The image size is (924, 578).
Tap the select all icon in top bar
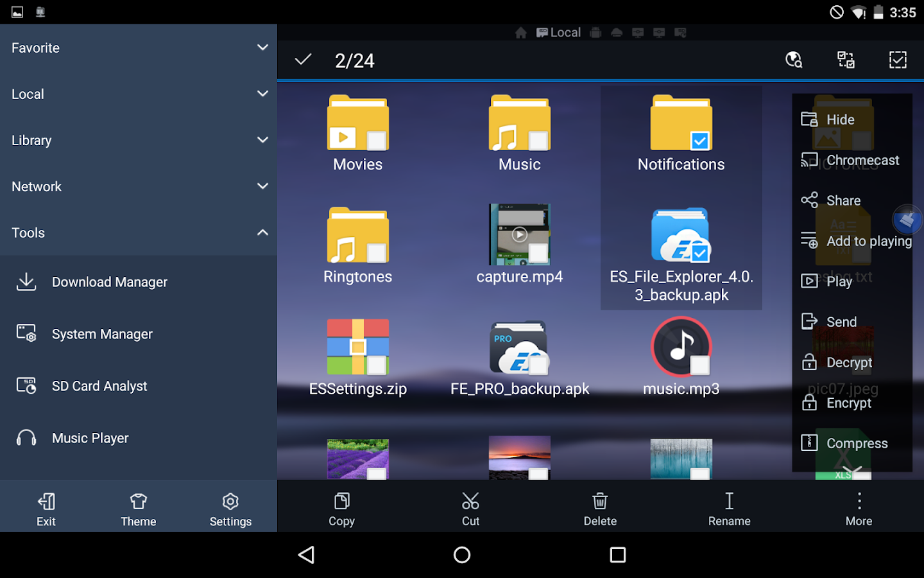897,60
